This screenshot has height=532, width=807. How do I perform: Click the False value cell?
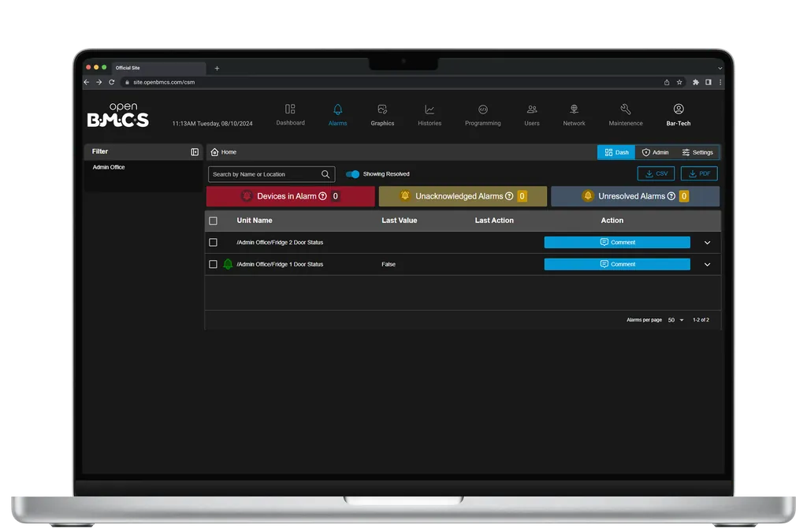(x=389, y=265)
